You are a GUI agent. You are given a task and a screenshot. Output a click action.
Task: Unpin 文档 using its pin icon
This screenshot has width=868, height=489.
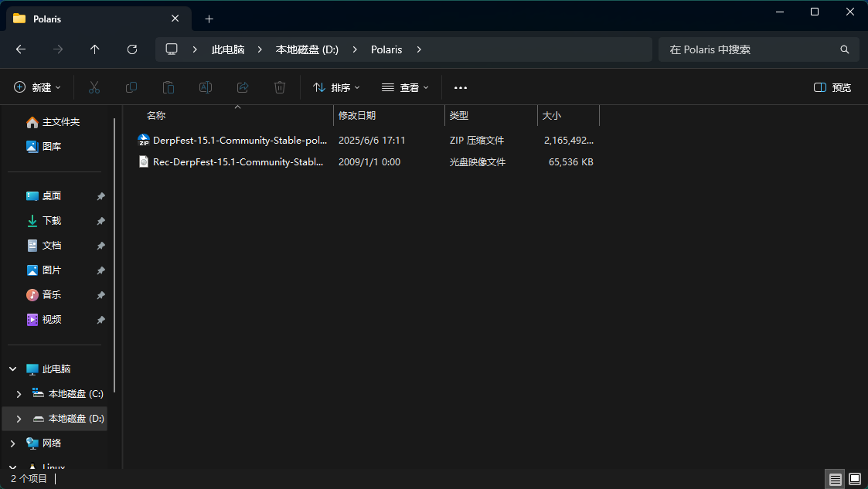(x=100, y=246)
